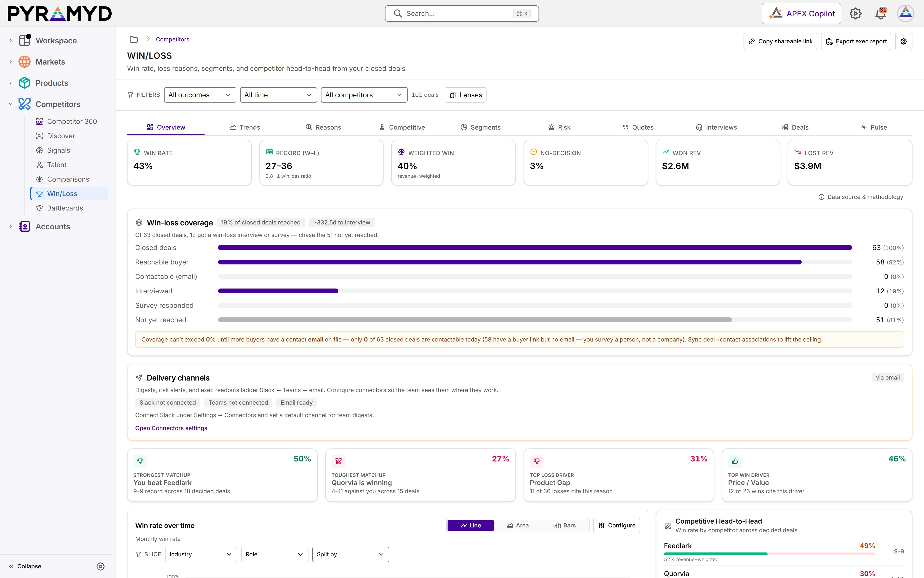Open the Lenses button

[x=465, y=95]
